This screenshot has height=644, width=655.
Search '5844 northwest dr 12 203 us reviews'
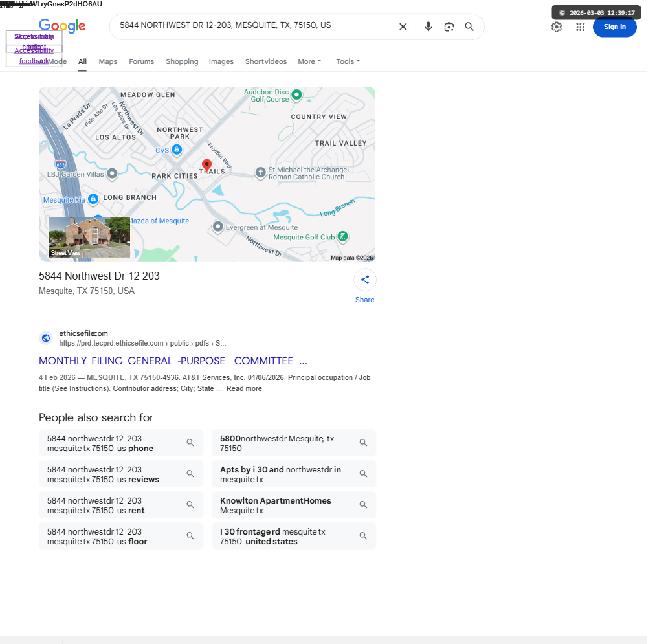(x=121, y=474)
